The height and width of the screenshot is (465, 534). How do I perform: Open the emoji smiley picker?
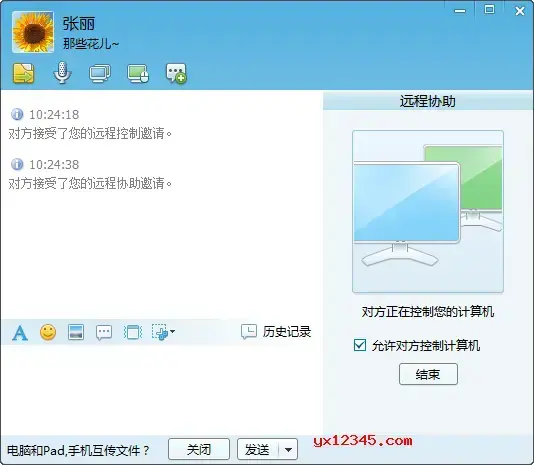(x=48, y=332)
